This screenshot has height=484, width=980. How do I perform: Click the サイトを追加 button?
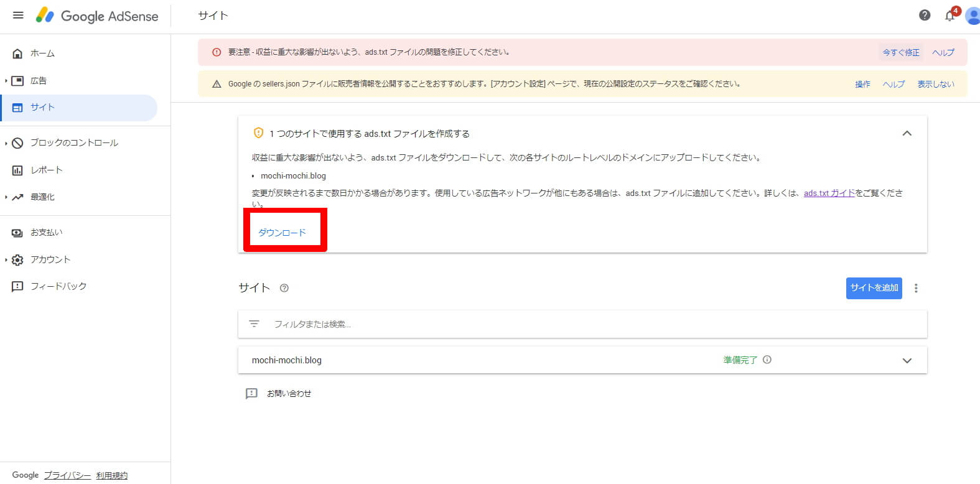tap(874, 288)
